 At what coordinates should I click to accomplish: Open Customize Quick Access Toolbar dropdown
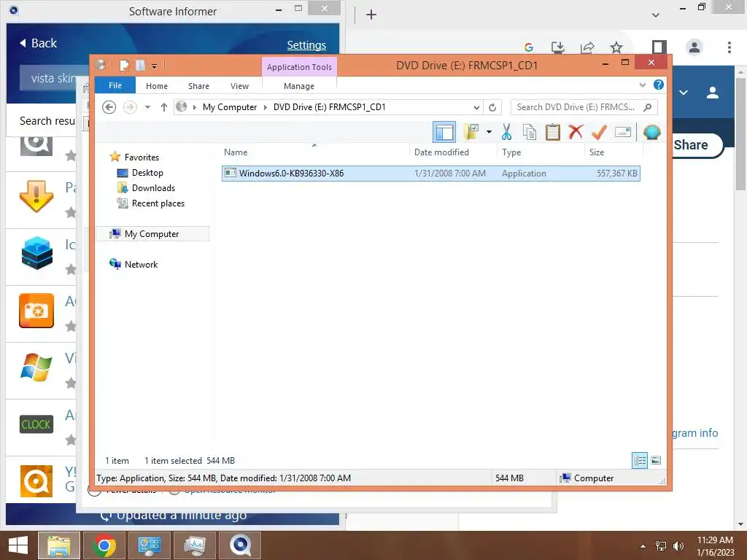click(155, 66)
